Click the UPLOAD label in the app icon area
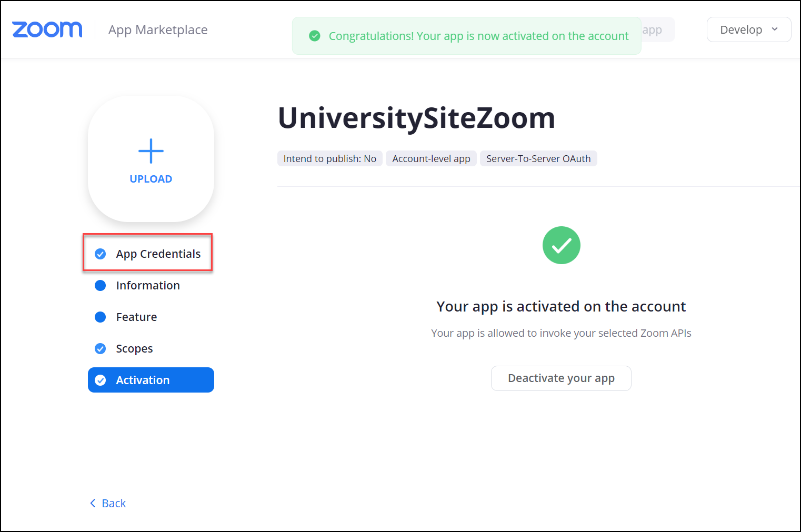Viewport: 801px width, 532px height. click(x=151, y=179)
